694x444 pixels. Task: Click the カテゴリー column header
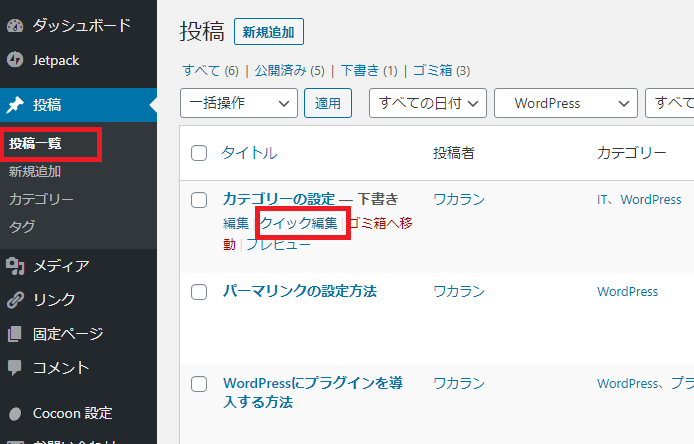coord(632,153)
